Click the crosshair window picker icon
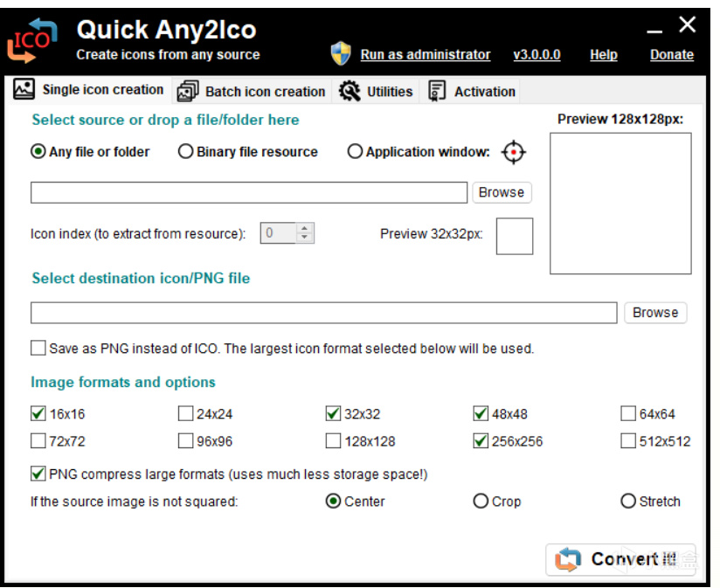Image resolution: width=720 pixels, height=588 pixels. (514, 152)
